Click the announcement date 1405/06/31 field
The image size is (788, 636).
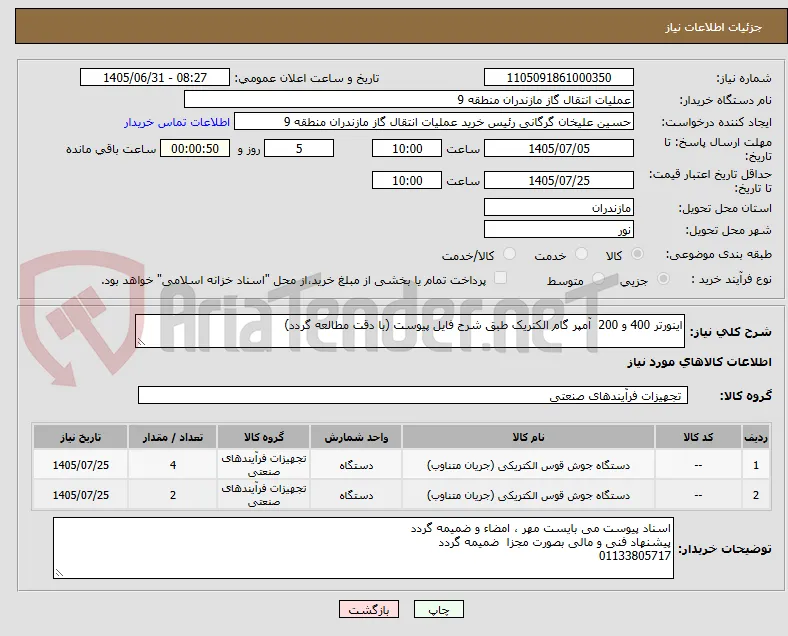pos(155,77)
